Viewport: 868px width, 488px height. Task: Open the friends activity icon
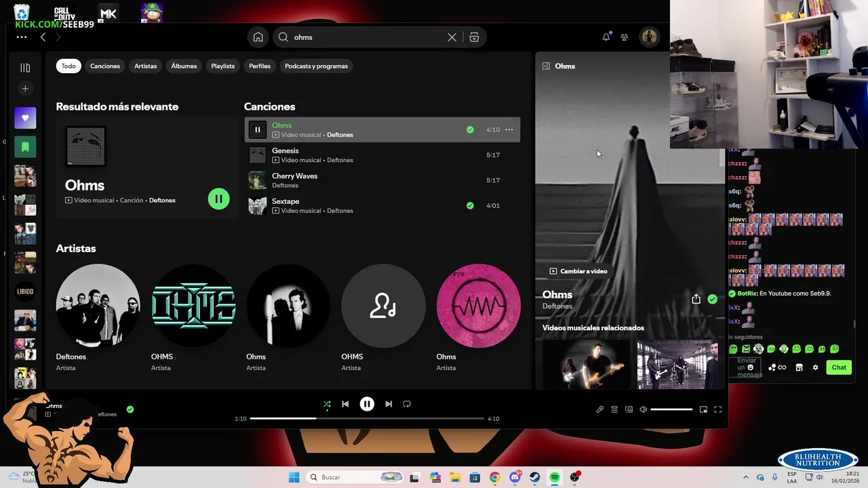625,37
